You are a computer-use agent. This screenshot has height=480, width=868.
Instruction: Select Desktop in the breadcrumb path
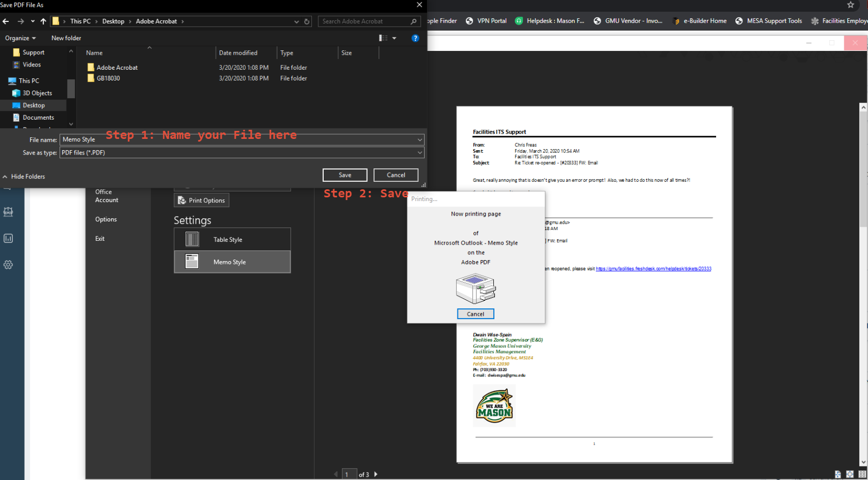coord(113,21)
